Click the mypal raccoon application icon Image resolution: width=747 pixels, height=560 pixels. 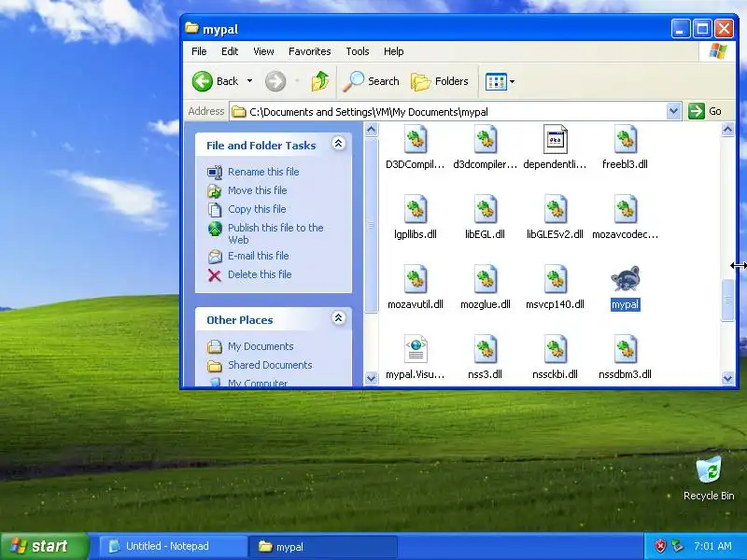[x=625, y=279]
